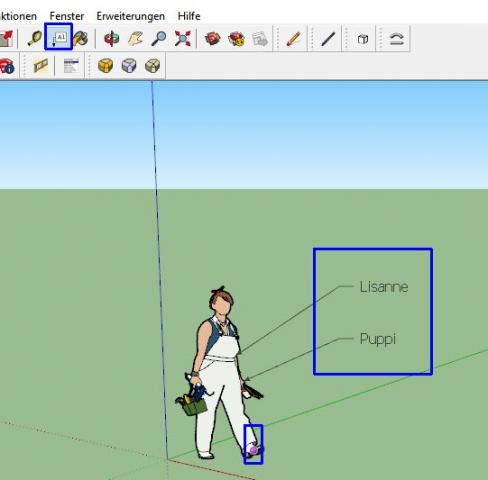Open the Extension Warehouse icon
Image resolution: width=488 pixels, height=480 pixels.
coord(236,39)
